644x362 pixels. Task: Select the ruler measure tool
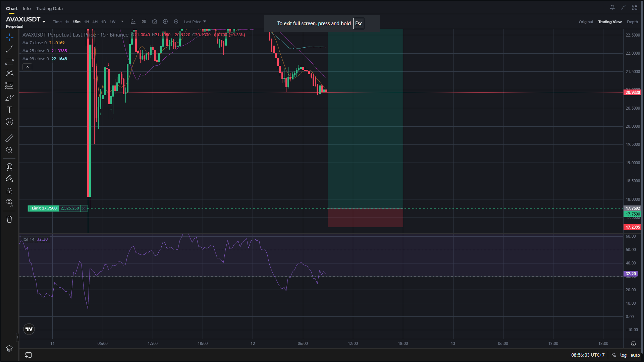pyautogui.click(x=9, y=138)
